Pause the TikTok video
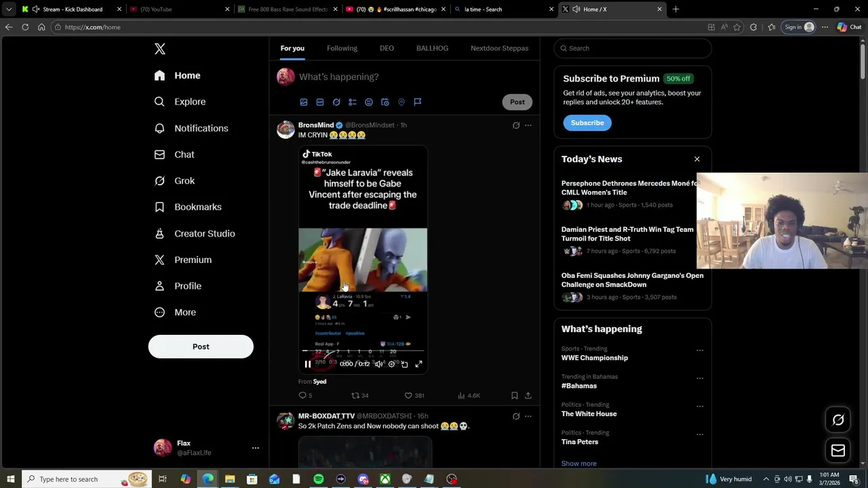The image size is (868, 488). point(307,364)
